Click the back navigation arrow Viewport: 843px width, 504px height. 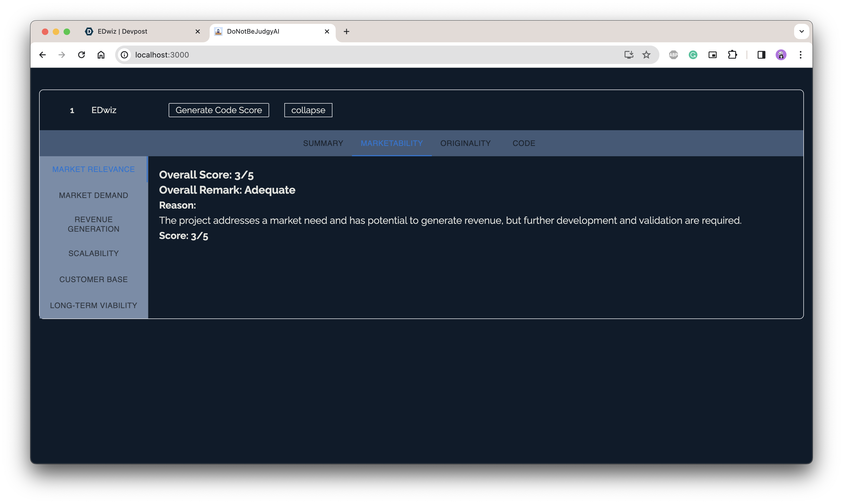42,55
